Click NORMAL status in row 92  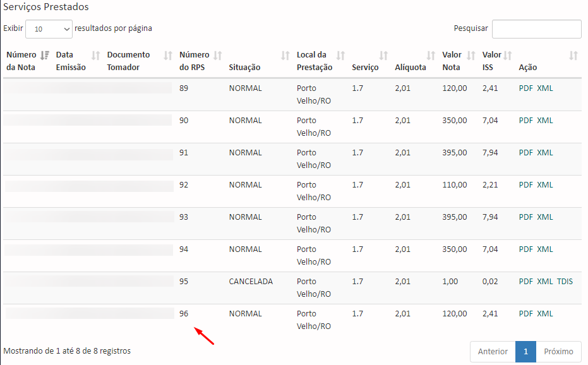[x=246, y=185]
